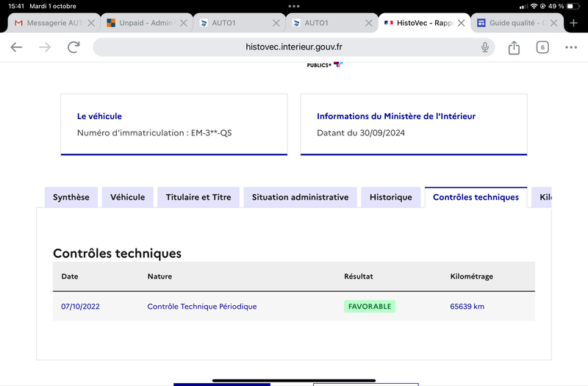Open the Historique tab

tap(391, 197)
